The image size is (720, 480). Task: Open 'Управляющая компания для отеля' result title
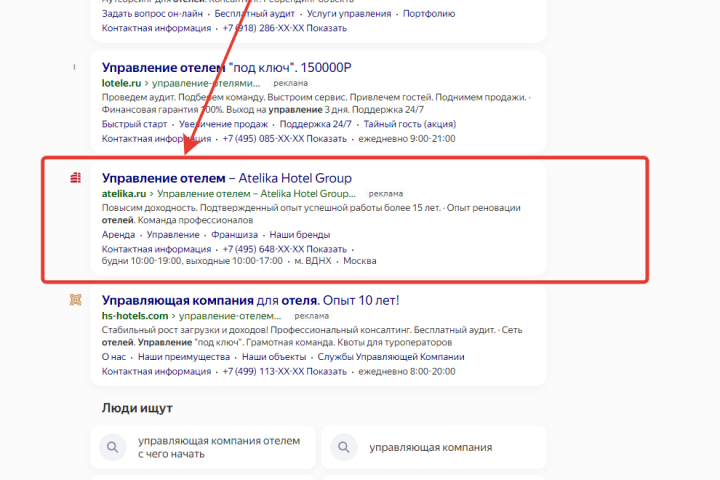pos(250,300)
